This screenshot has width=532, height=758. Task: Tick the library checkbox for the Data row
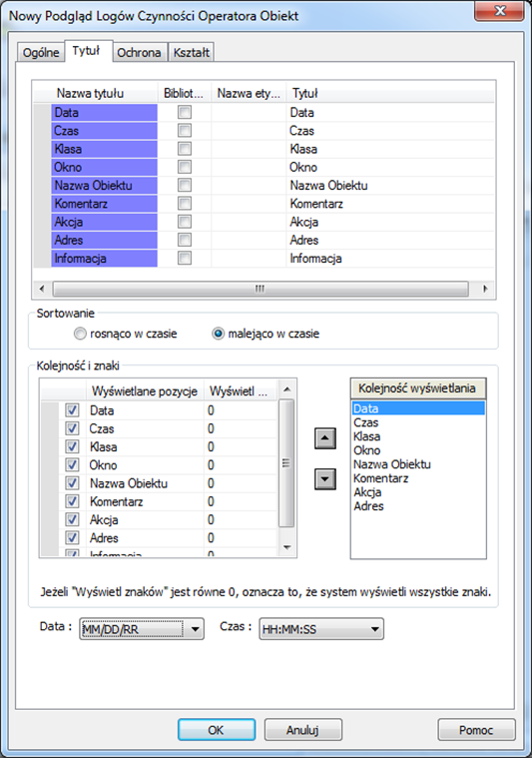point(185,112)
